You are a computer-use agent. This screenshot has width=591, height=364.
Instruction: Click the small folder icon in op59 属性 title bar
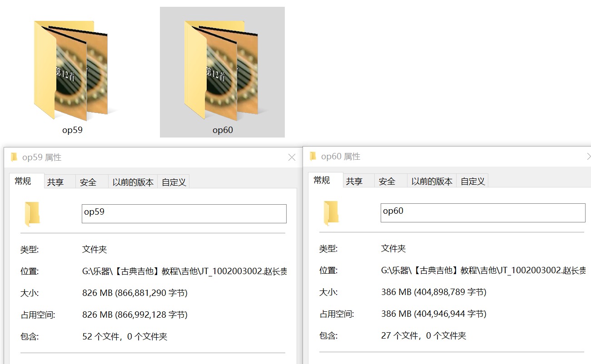[14, 157]
